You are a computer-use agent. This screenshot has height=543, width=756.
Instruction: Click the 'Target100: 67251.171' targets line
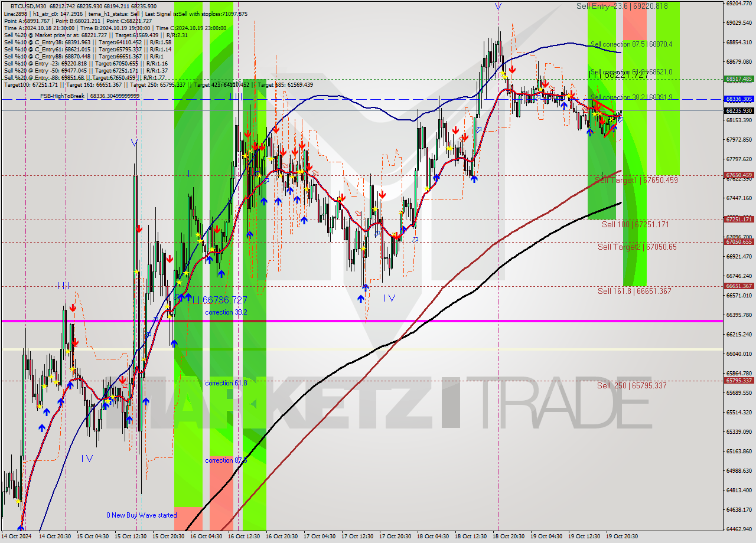coord(158,84)
